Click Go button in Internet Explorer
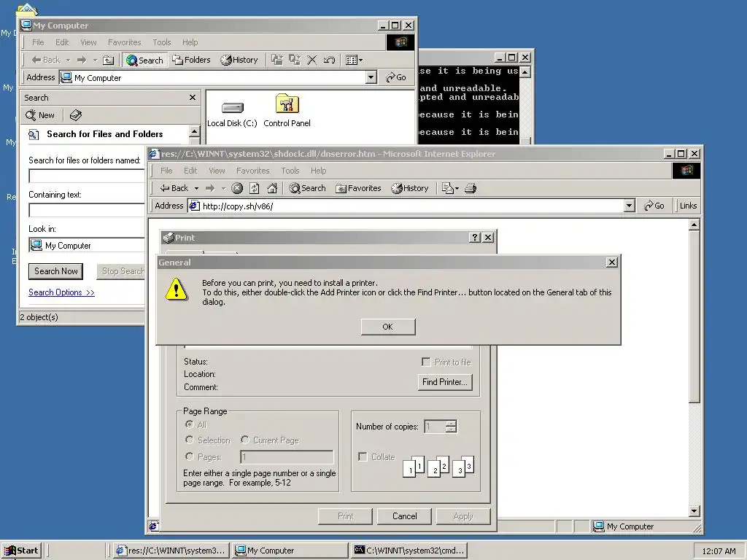Screen dimensions: 747x560 tap(654, 206)
